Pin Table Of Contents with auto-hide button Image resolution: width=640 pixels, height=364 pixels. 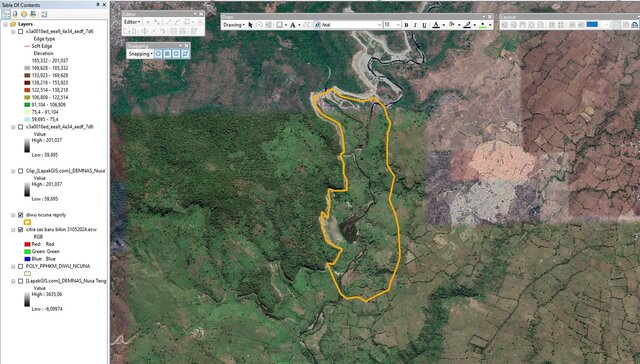tap(98, 4)
